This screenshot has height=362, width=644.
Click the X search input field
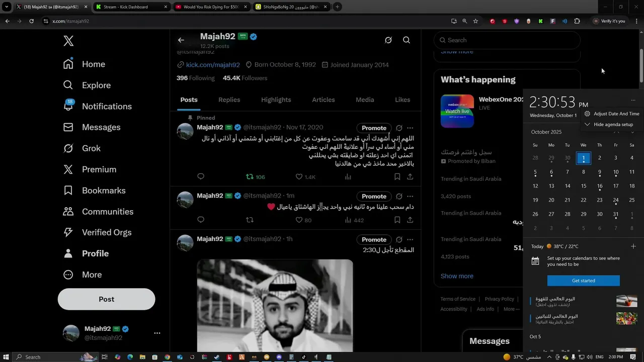coord(507,40)
